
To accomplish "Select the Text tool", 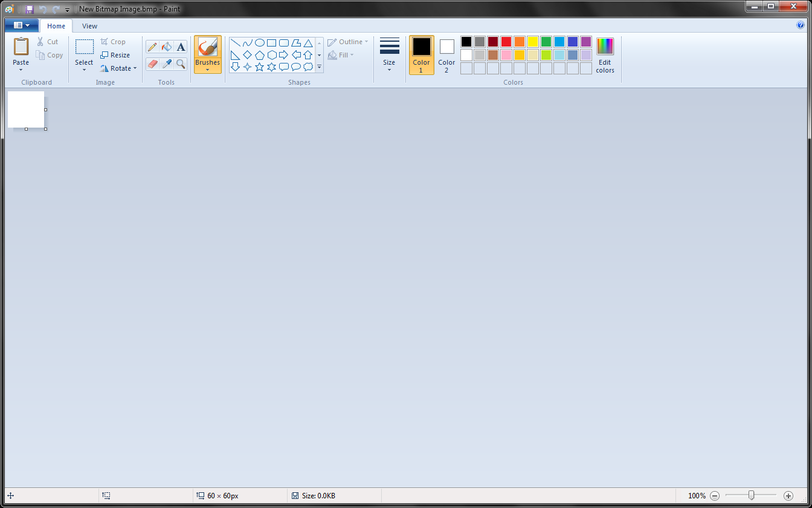I will tap(181, 47).
